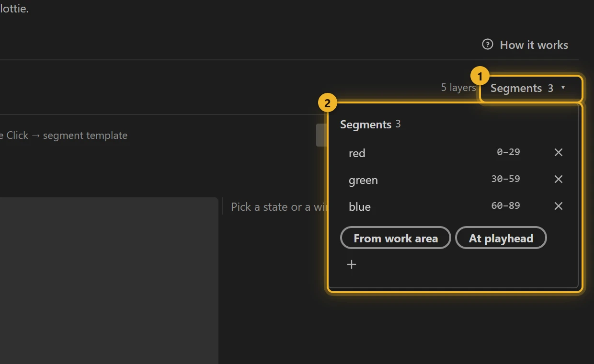
Task: Edit the 30-59 frame range
Action: 505,179
